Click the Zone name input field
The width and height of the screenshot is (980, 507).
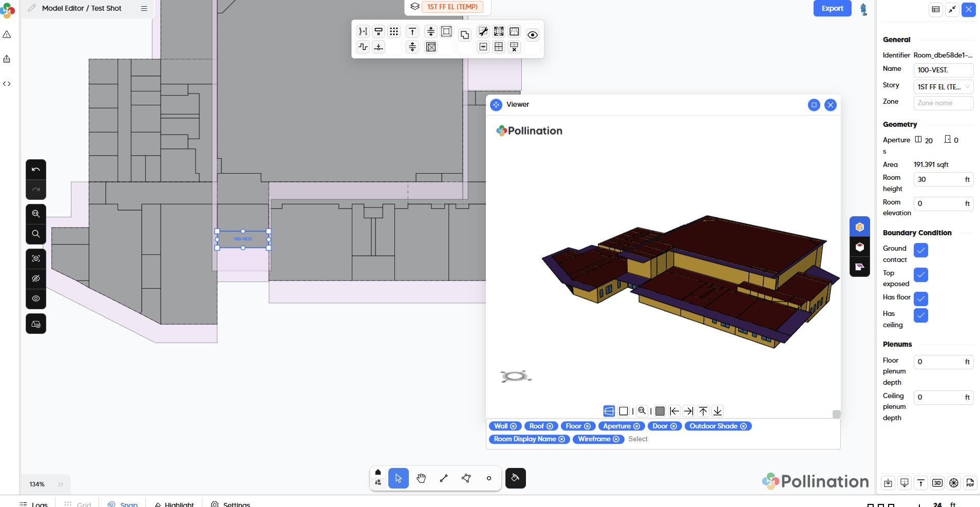coord(943,103)
